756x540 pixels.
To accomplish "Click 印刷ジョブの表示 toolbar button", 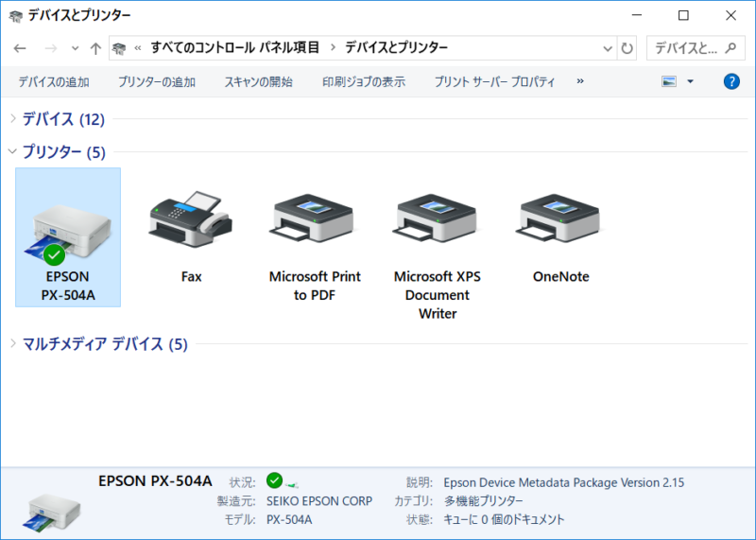I will coord(363,82).
